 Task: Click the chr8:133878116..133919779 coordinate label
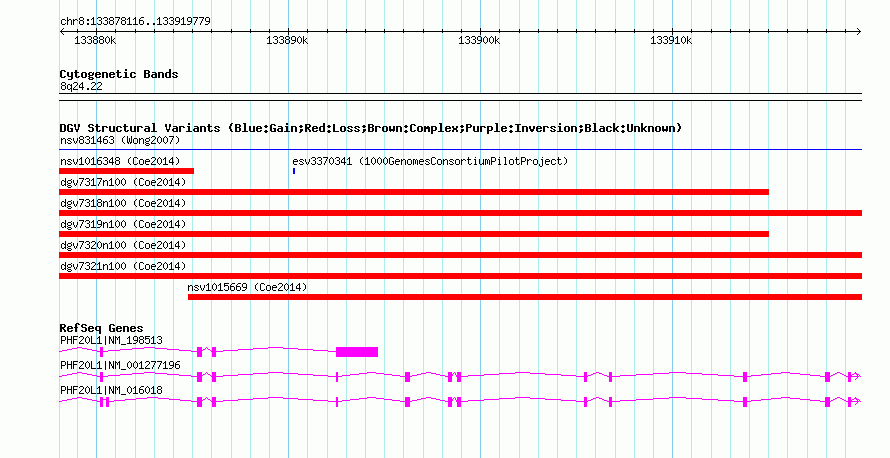pyautogui.click(x=135, y=21)
